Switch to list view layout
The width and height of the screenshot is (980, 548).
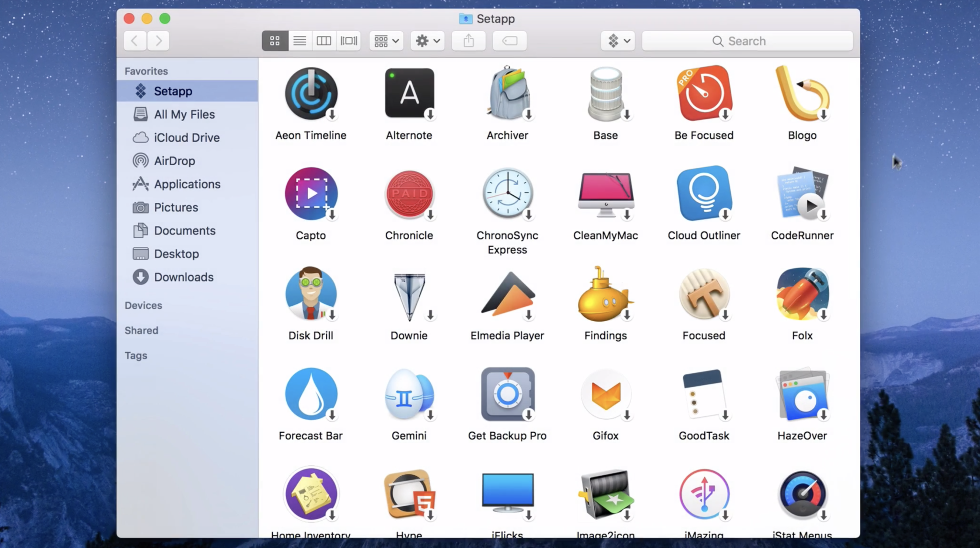[x=300, y=41]
